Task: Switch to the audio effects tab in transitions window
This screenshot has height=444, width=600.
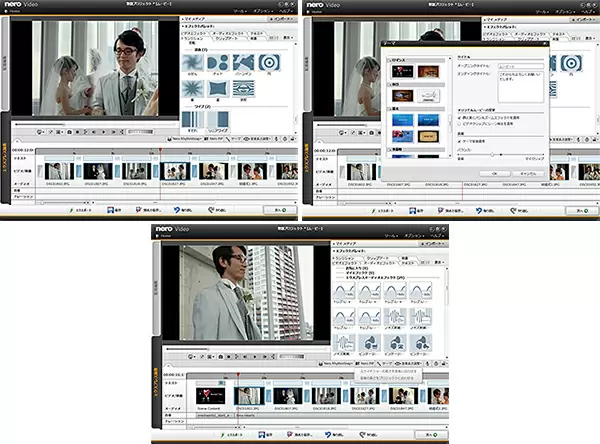Action: [x=228, y=34]
